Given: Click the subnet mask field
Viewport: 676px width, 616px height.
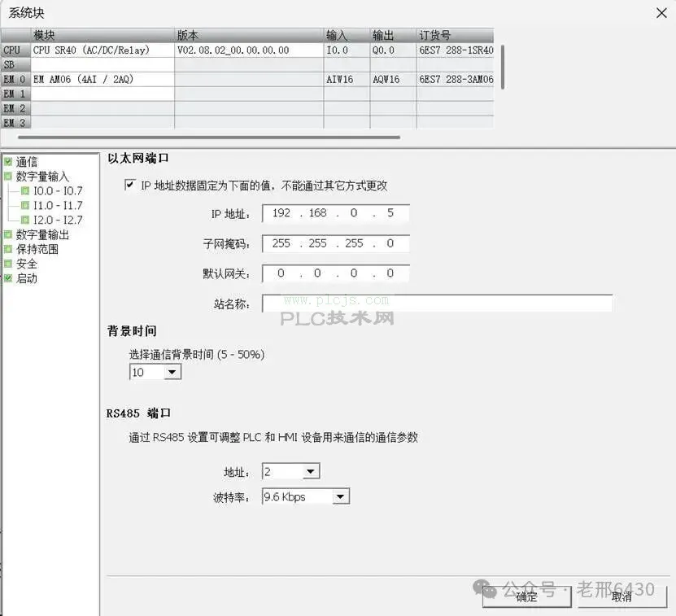Looking at the screenshot, I should click(x=335, y=243).
